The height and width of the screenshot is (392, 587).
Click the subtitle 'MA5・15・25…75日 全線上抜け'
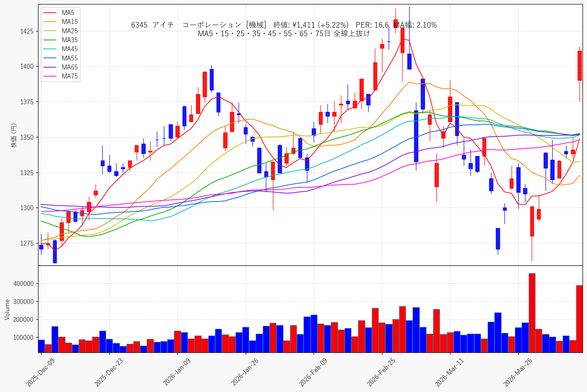point(284,34)
